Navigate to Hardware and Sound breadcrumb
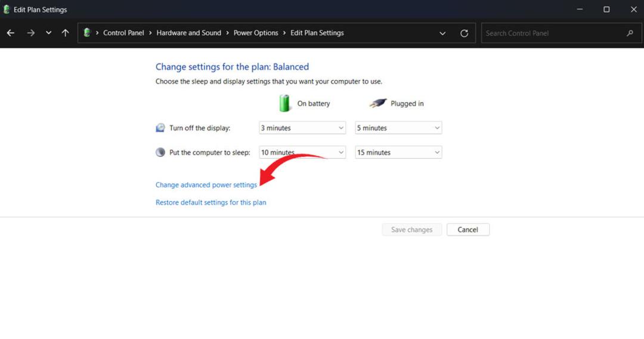This screenshot has width=644, height=339. [188, 33]
